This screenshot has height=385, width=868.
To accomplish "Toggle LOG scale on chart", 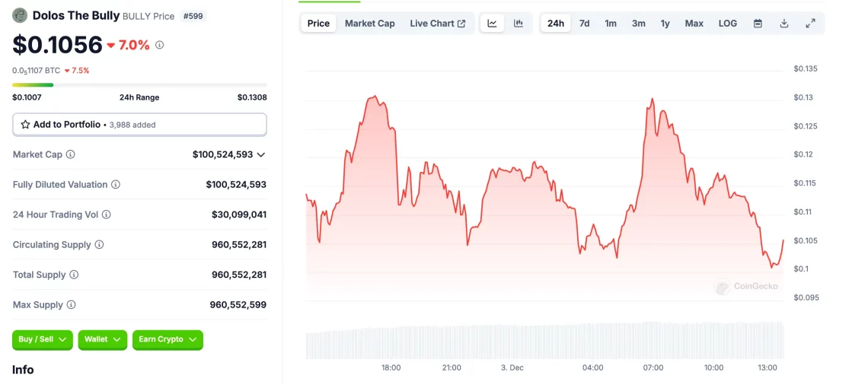I will 727,24.
